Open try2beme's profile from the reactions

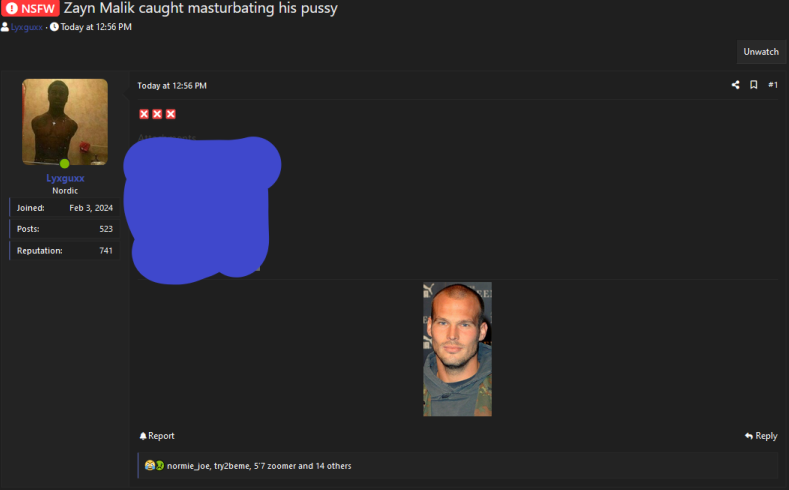pos(231,466)
